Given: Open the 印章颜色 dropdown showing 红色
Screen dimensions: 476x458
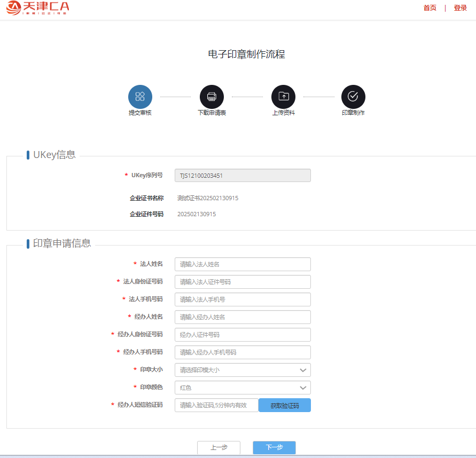Looking at the screenshot, I should point(243,388).
